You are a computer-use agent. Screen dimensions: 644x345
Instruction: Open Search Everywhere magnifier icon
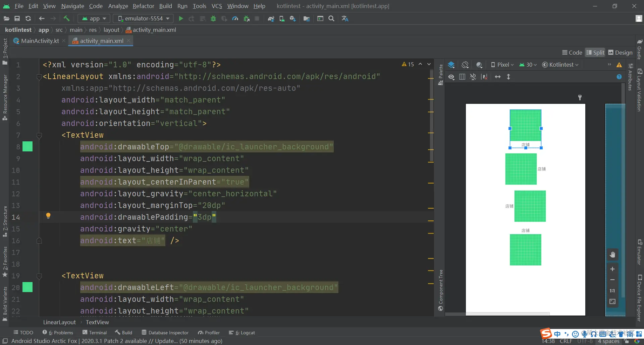pyautogui.click(x=331, y=18)
